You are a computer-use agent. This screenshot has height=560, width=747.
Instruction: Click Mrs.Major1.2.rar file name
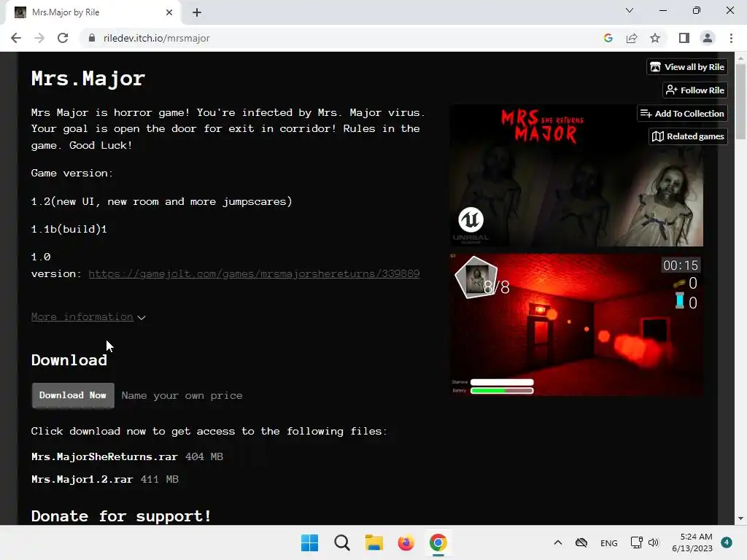pos(82,480)
